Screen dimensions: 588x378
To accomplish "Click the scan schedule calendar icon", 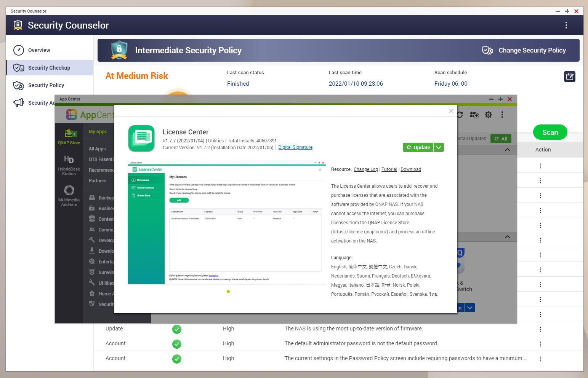I will (x=569, y=77).
